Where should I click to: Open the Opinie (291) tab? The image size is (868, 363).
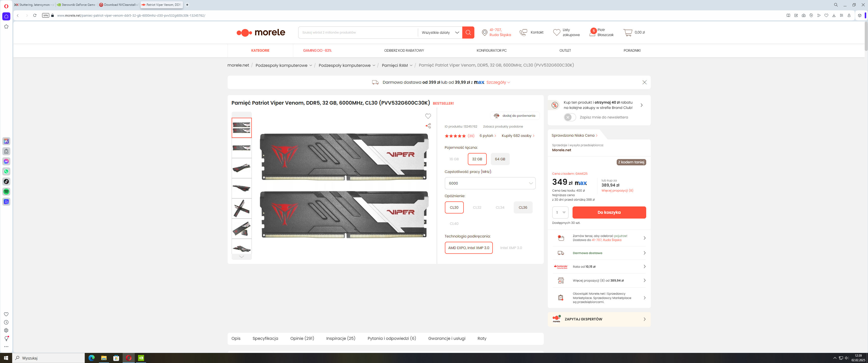(x=302, y=338)
